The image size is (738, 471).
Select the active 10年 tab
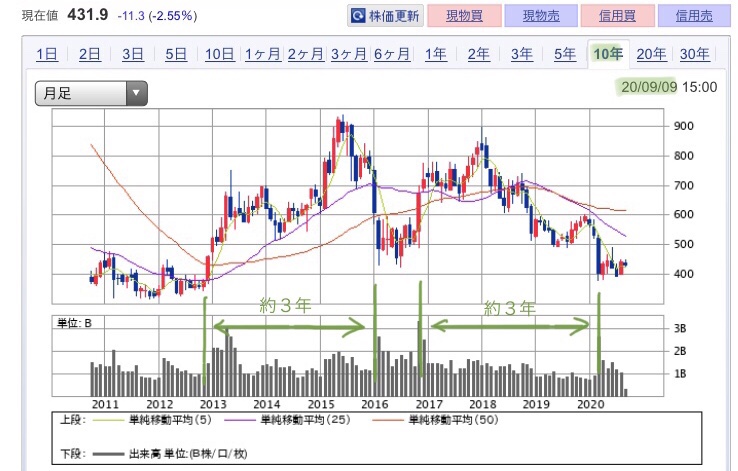pyautogui.click(x=608, y=54)
